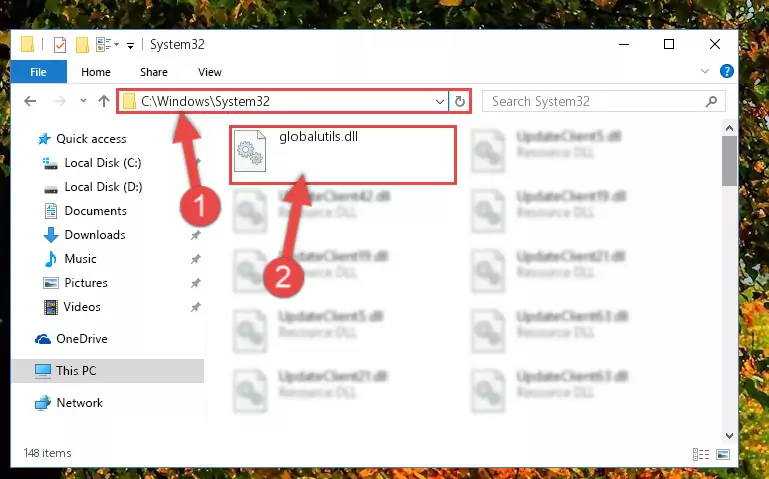
Task: Switch to large icons view in status bar
Action: (x=723, y=454)
